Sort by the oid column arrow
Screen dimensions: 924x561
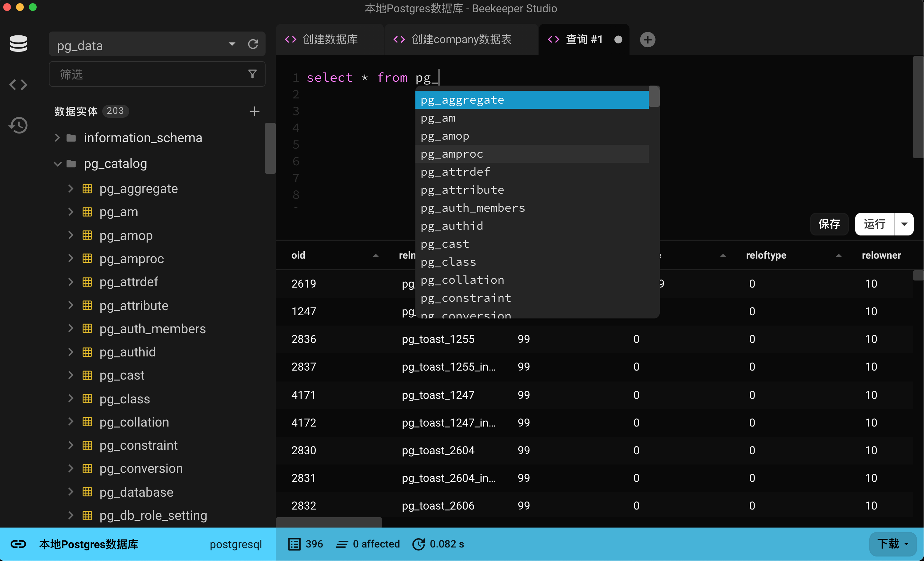point(376,255)
